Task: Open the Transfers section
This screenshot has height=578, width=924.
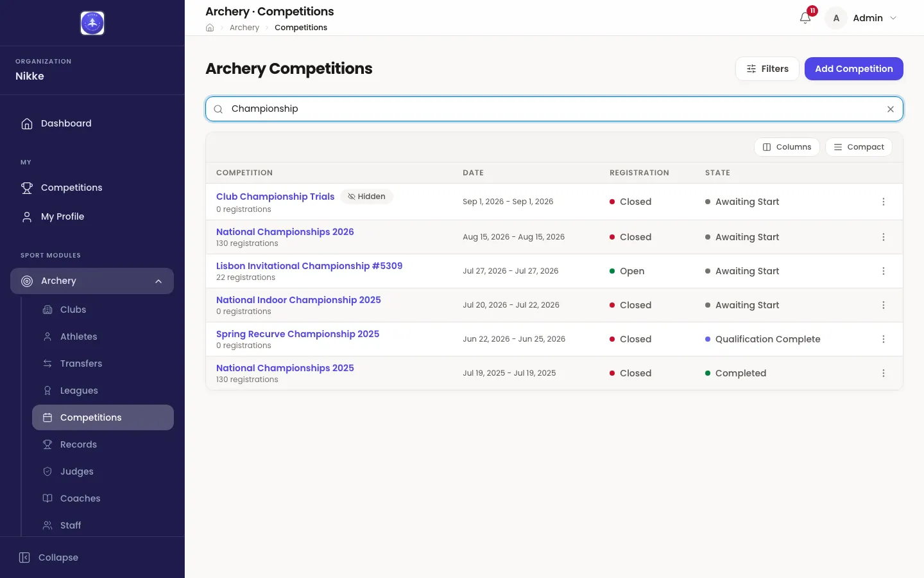Action: click(x=103, y=363)
